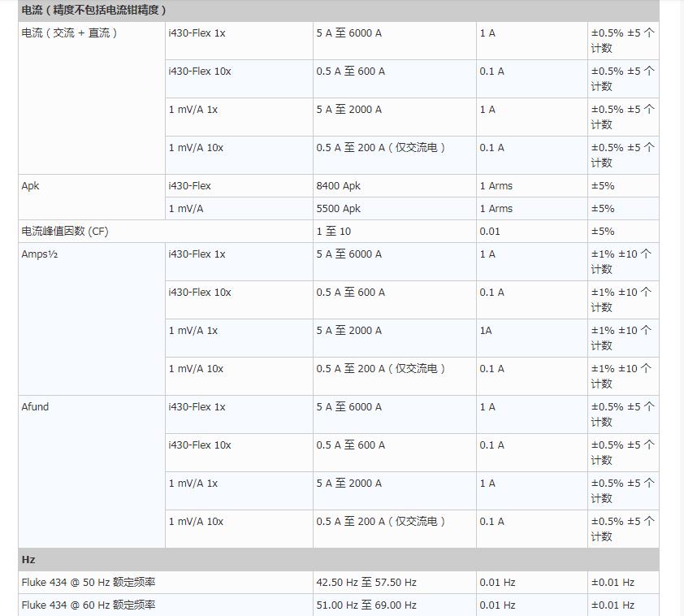This screenshot has height=616, width=684.
Task: Select the 电流（交流 + 直流）row label
Action: 70,33
